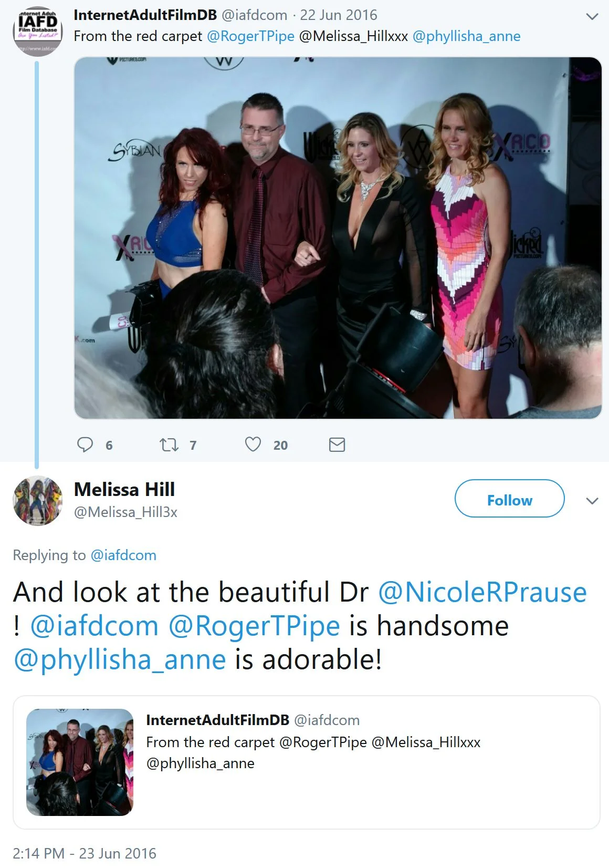Open @phyllisha_anne mention in top tweet

[x=466, y=36]
